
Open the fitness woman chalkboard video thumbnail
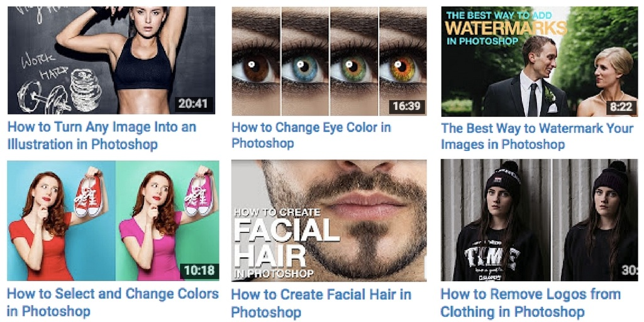tap(111, 60)
